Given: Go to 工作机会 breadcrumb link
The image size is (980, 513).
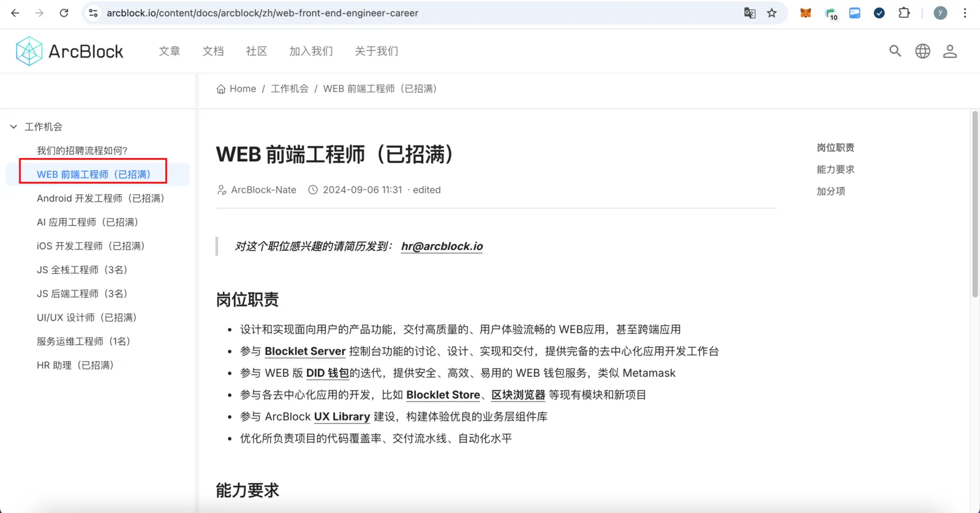Looking at the screenshot, I should (x=290, y=89).
